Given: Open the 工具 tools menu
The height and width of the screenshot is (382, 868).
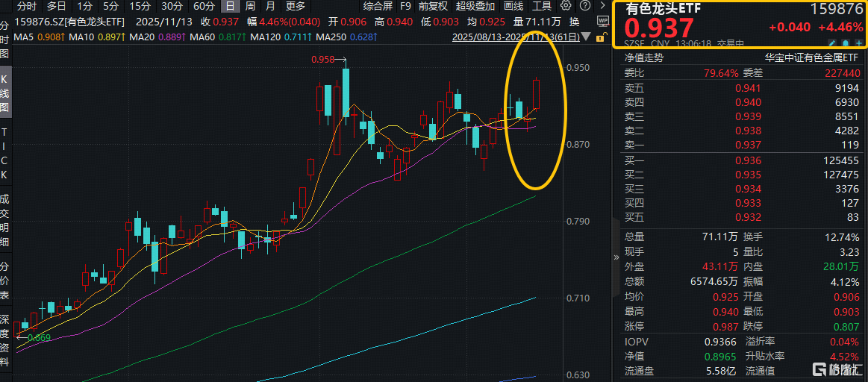Looking at the screenshot, I should tap(541, 6).
